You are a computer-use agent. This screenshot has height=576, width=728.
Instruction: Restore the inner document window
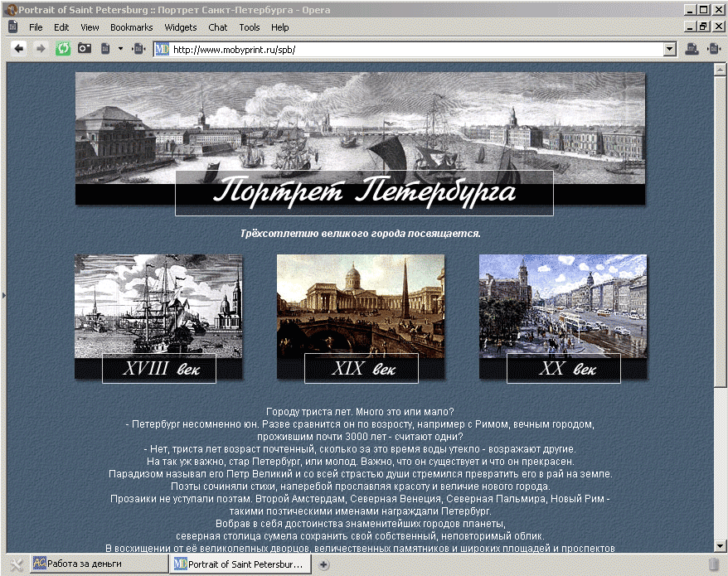703,27
